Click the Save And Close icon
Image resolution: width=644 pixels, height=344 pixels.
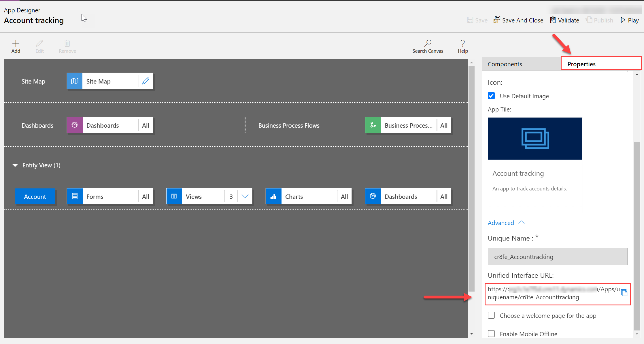pos(496,20)
